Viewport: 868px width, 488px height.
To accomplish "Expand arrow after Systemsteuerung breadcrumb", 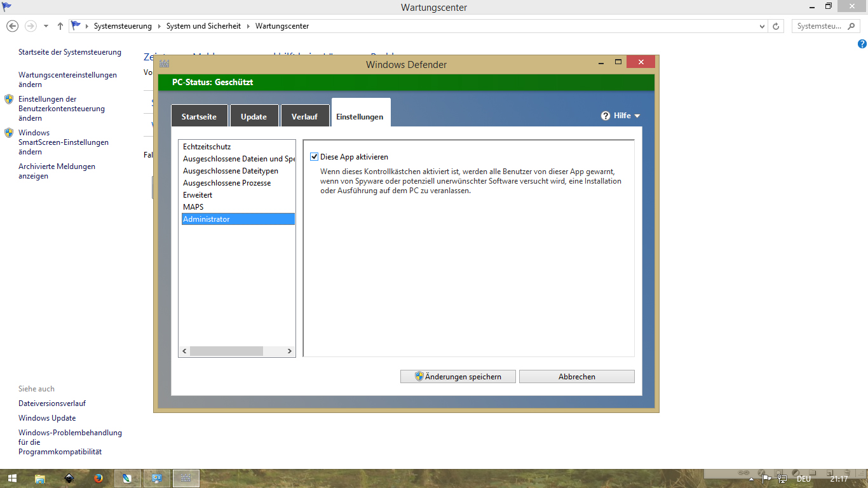I will [159, 26].
